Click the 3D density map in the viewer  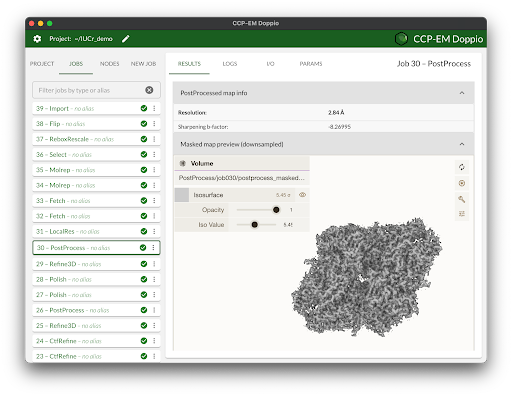click(367, 277)
